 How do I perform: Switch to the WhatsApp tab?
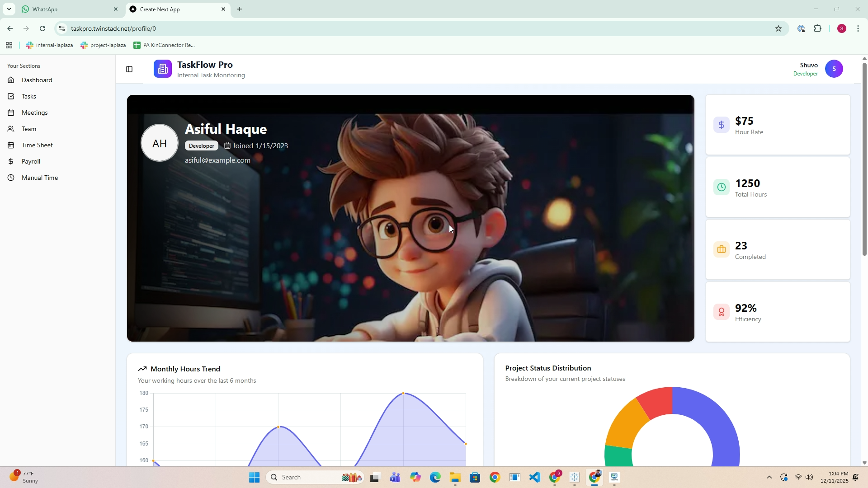(68, 9)
